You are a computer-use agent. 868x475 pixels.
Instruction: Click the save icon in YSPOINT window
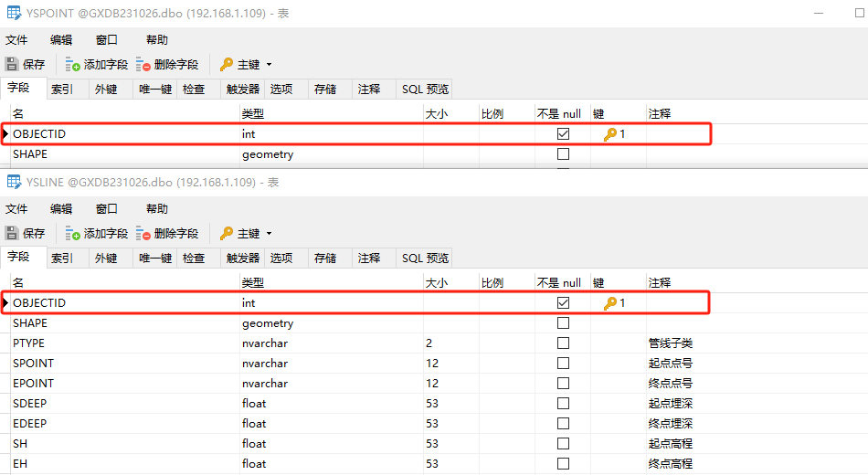tap(12, 65)
